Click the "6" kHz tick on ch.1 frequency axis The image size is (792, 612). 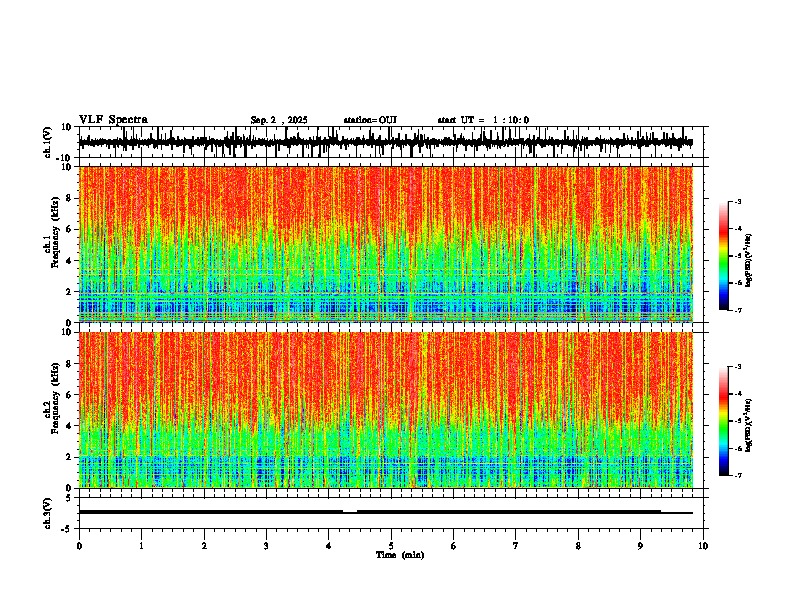click(69, 230)
